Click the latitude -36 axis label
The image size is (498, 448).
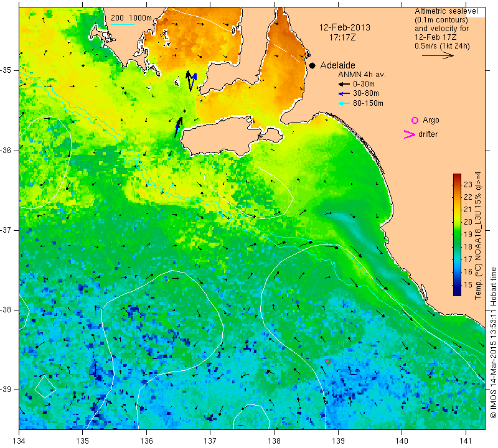[x=6, y=150]
